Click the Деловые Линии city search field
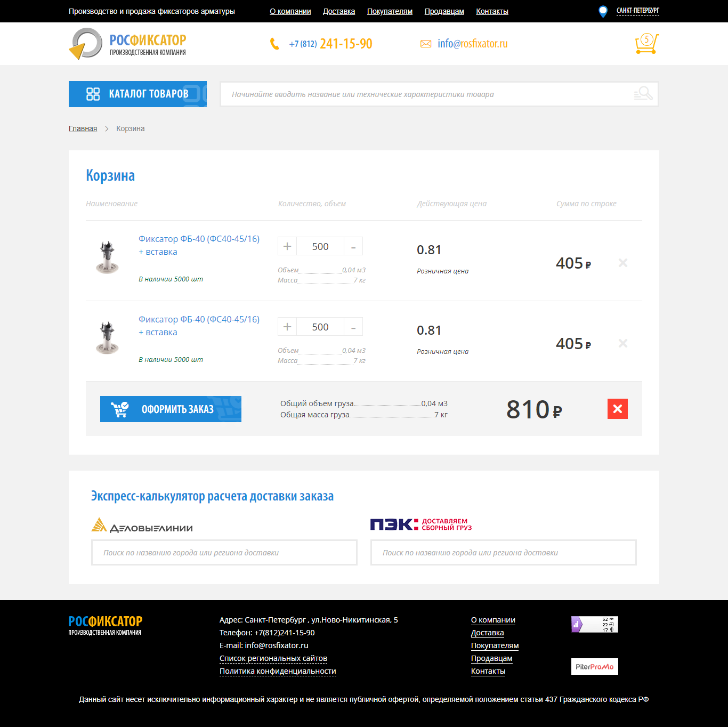Viewport: 728px width, 727px height. [x=224, y=553]
